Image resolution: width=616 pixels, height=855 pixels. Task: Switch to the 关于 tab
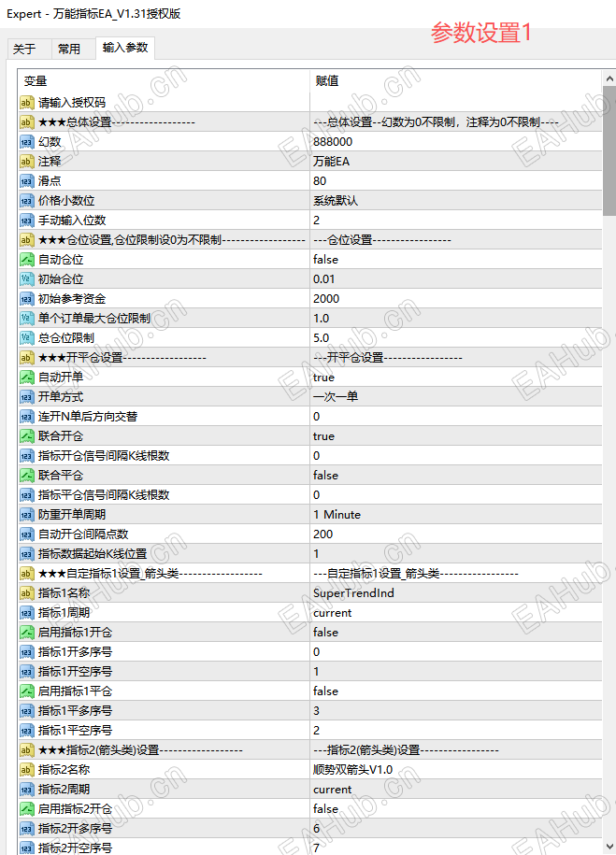point(24,50)
